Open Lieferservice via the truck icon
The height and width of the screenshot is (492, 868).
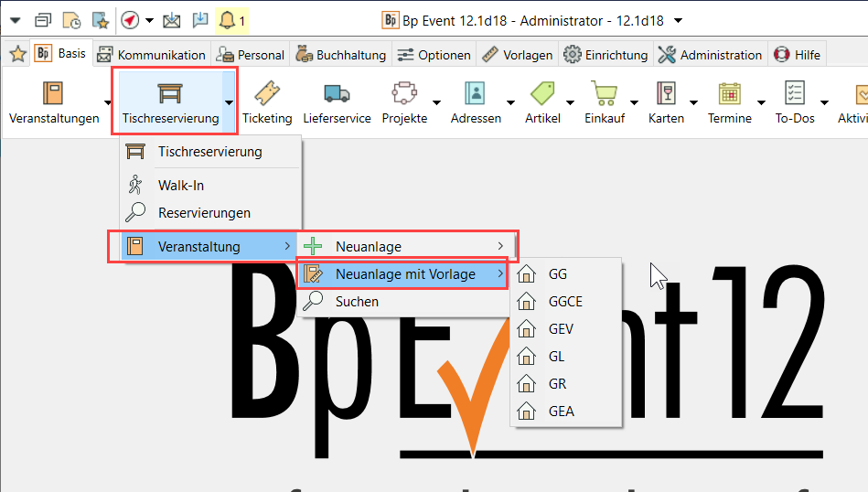tap(337, 94)
